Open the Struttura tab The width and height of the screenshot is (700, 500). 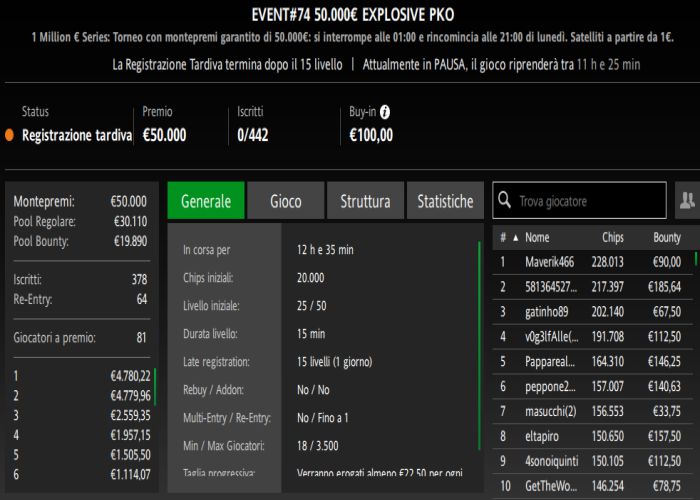click(365, 201)
